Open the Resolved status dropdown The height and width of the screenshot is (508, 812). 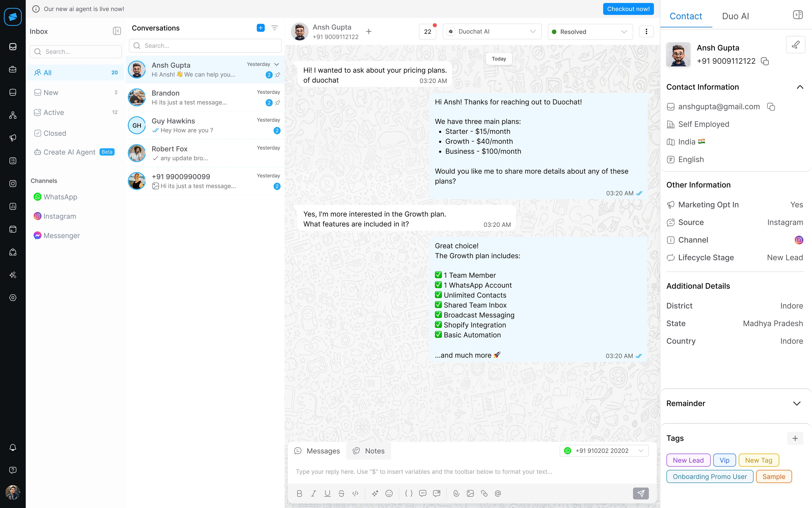tap(590, 32)
